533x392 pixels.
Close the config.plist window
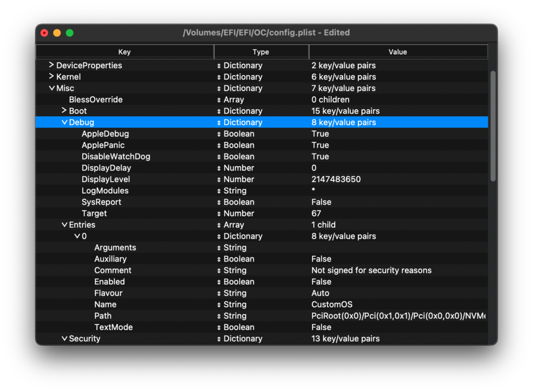click(x=44, y=33)
